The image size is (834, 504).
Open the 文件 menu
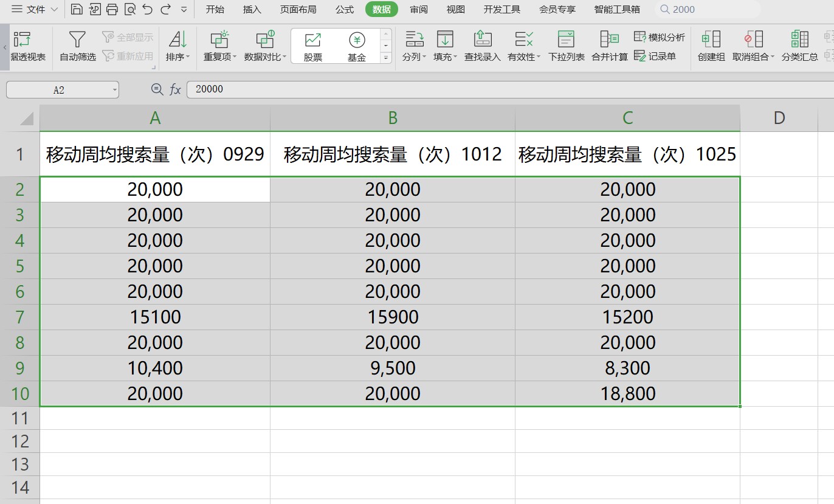point(35,9)
